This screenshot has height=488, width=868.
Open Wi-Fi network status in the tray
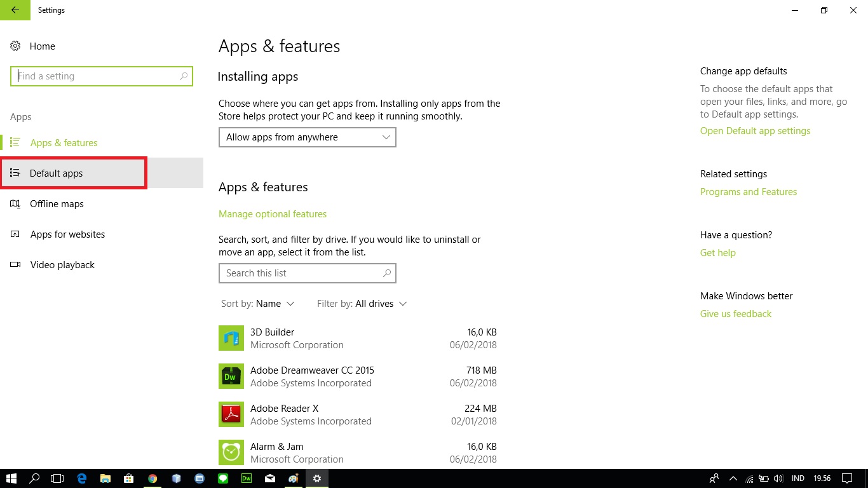pyautogui.click(x=750, y=478)
